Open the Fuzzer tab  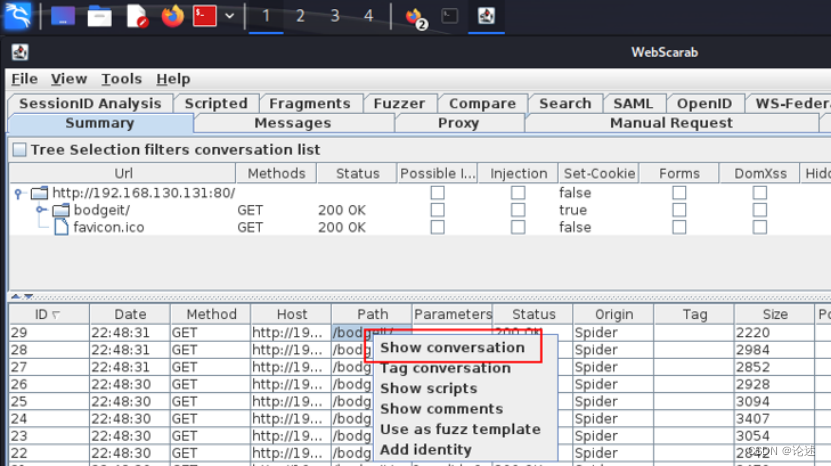(x=399, y=103)
